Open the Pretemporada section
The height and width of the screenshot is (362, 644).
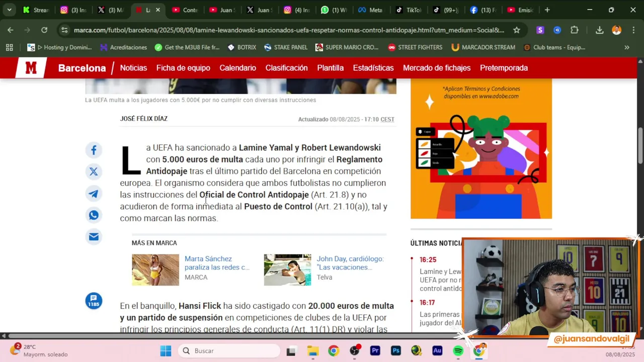[x=504, y=68]
